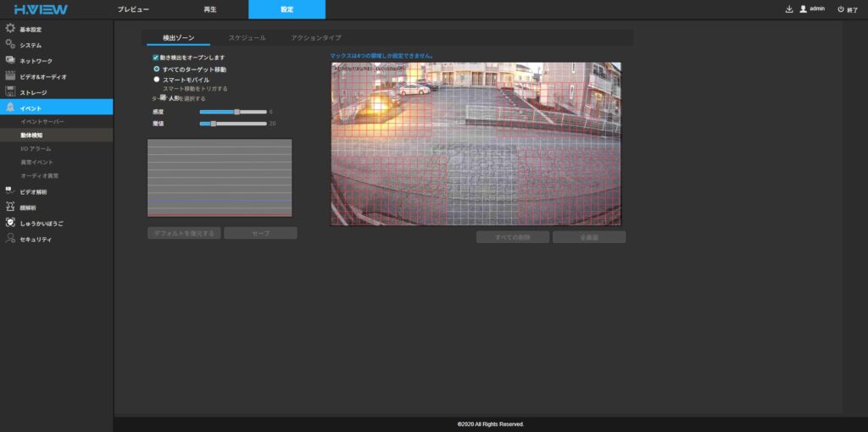This screenshot has height=432, width=868.
Task: Click the 終了 power icon
Action: pyautogui.click(x=840, y=9)
